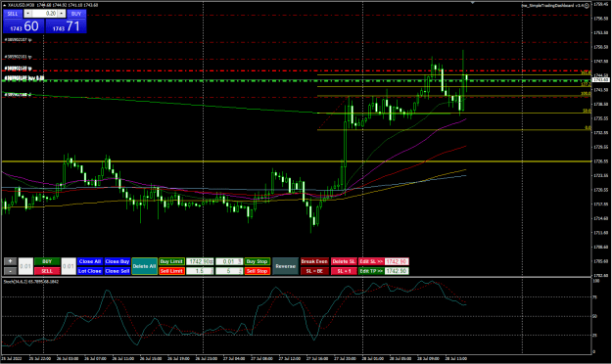This screenshot has width=612, height=364.
Task: Click the 27 Jul 20:00 time axis label
Action: (x=345, y=358)
